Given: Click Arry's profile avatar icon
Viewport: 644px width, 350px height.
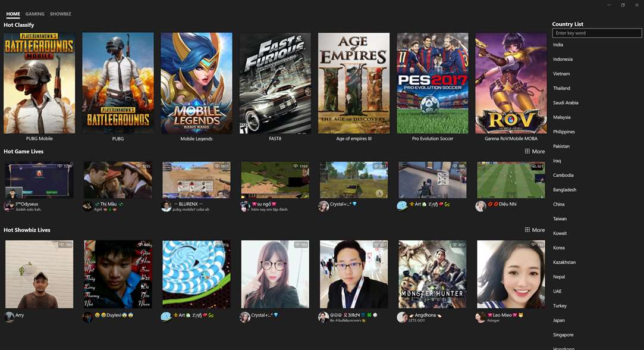Looking at the screenshot, I should pos(9,317).
